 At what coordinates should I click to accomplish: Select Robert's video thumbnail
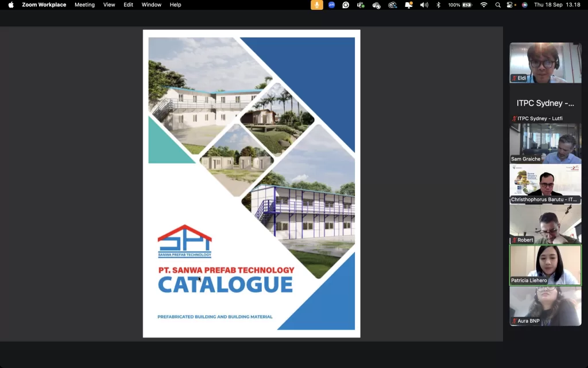pos(546,225)
